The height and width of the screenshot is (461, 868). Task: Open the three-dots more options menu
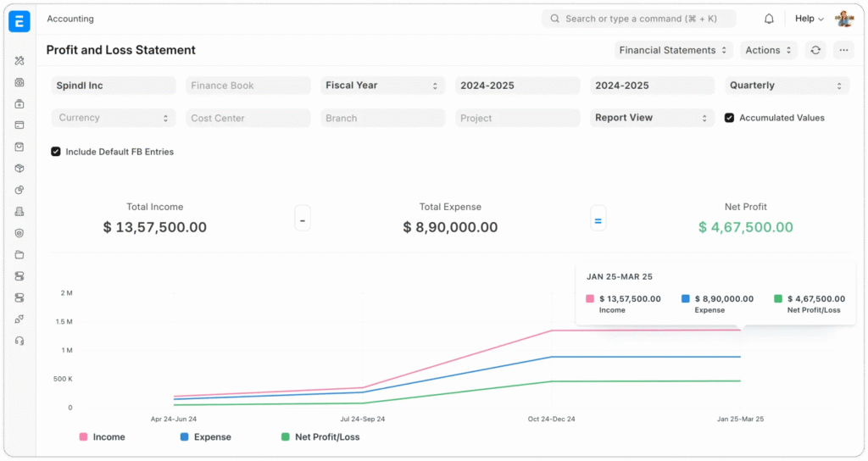pos(843,50)
